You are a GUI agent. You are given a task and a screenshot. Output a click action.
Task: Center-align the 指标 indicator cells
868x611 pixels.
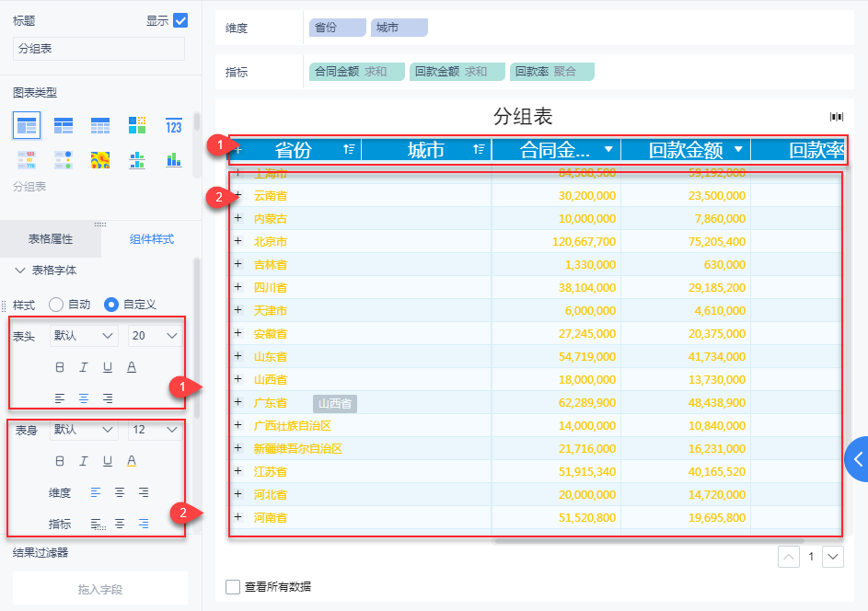click(x=120, y=523)
